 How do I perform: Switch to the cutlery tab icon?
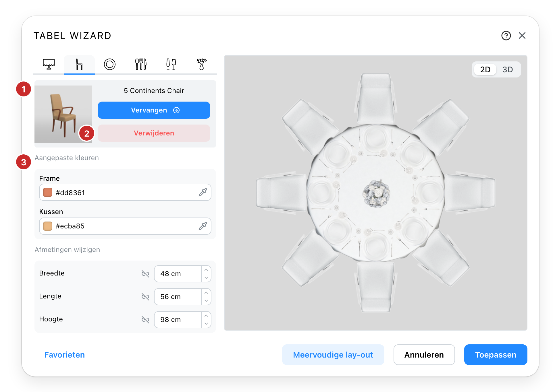(141, 64)
